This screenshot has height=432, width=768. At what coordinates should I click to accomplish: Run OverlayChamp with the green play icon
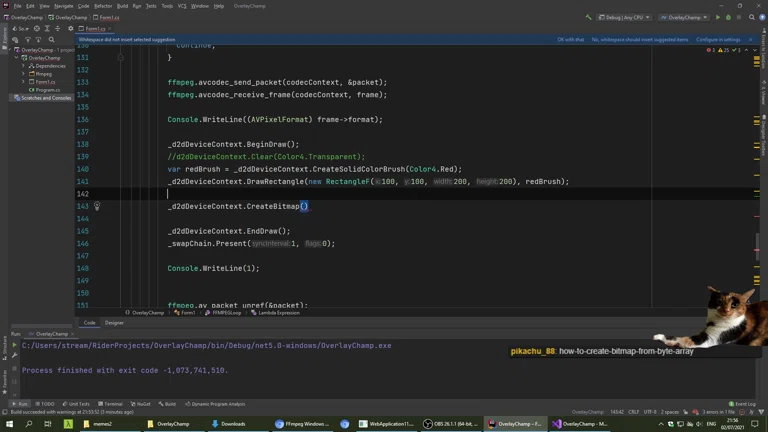pos(718,17)
